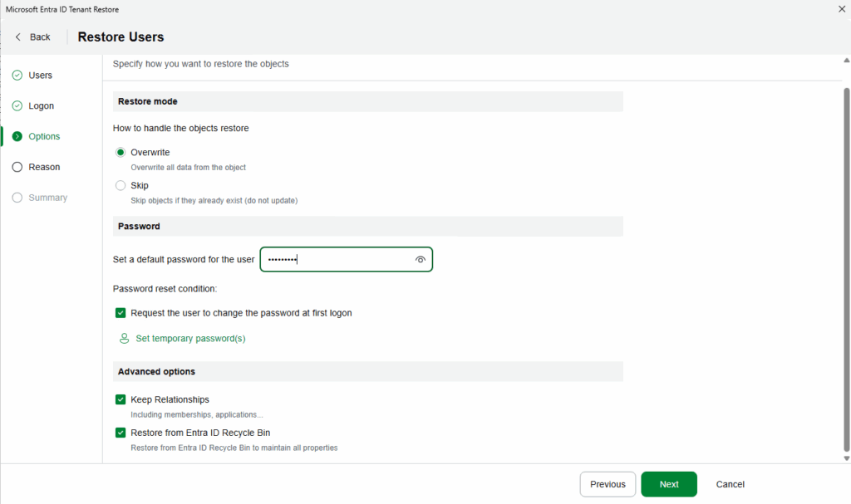Open the Users wizard step
851x504 pixels.
tap(40, 75)
